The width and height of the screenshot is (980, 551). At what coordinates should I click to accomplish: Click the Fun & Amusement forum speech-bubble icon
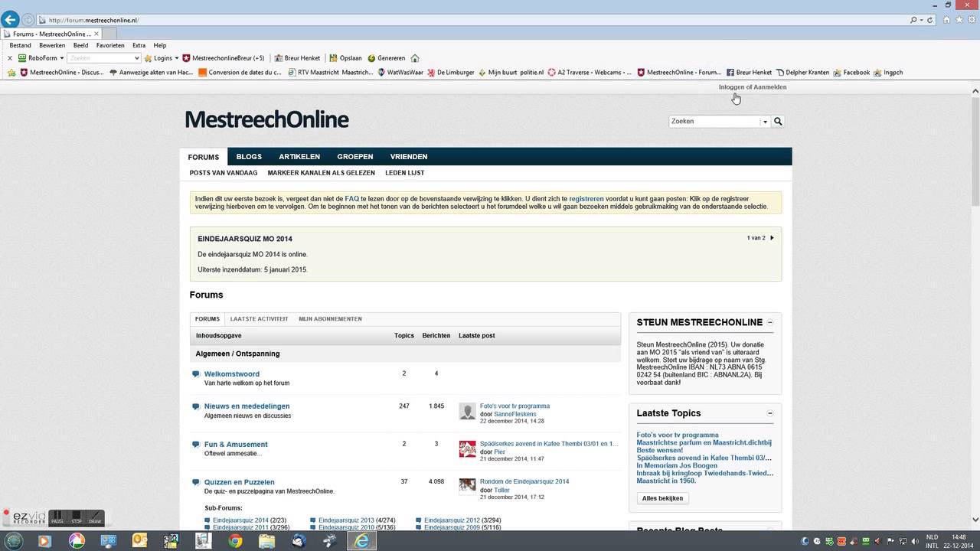pyautogui.click(x=196, y=445)
